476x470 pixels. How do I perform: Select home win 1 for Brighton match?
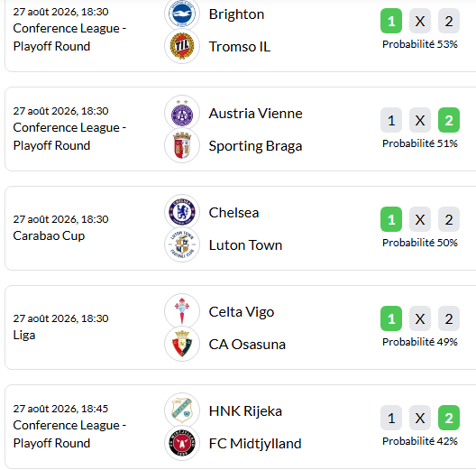pos(391,21)
